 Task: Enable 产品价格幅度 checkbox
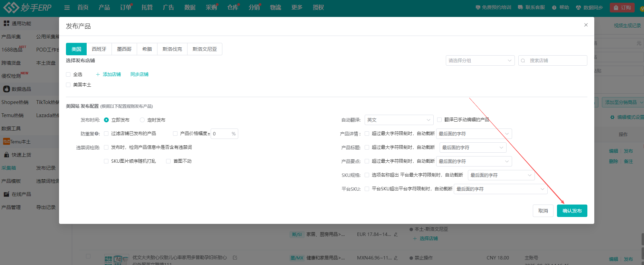tap(175, 133)
